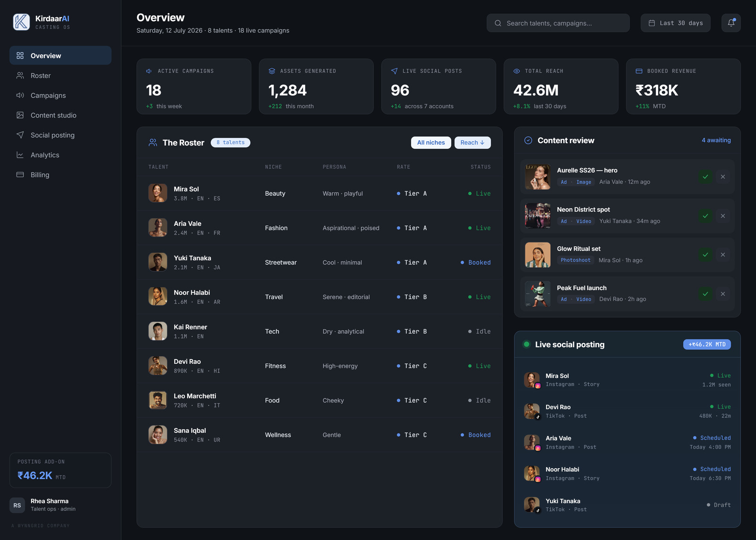756x540 pixels.
Task: Select the Aria Vale roster name
Action: (188, 223)
